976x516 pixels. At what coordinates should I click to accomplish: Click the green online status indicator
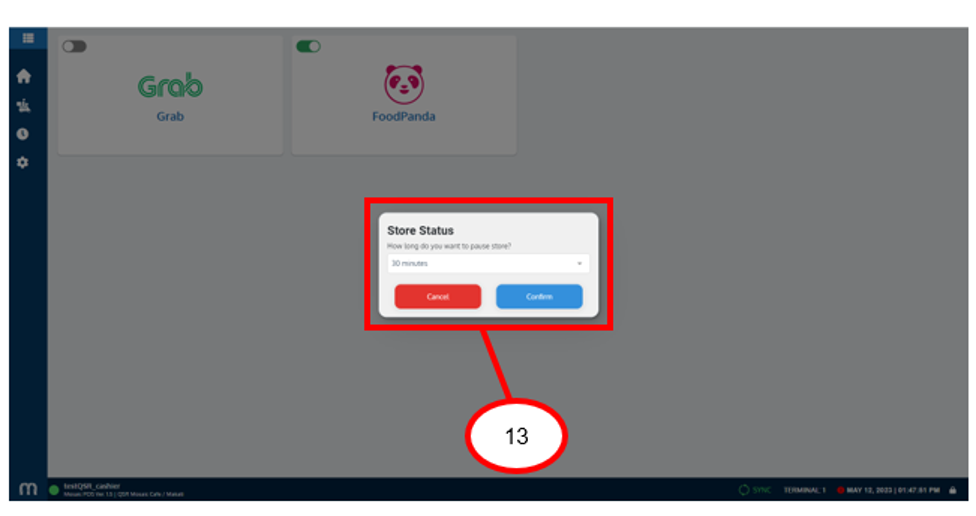click(x=54, y=490)
